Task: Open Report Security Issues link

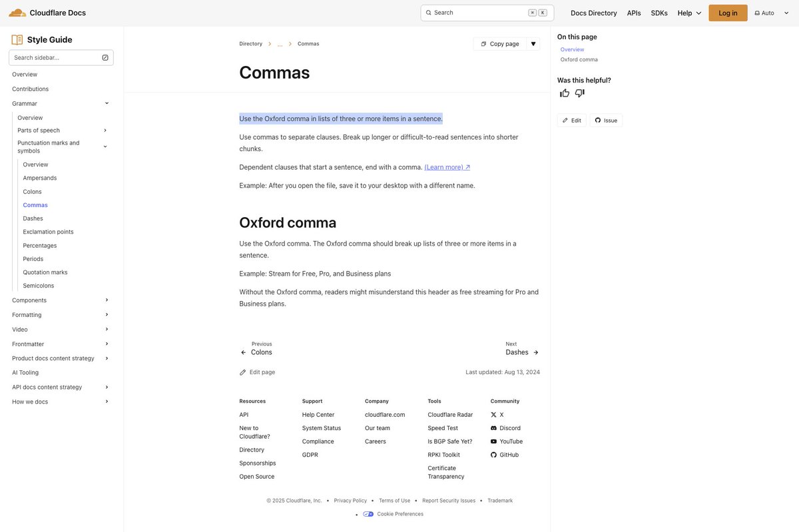Action: (449, 501)
